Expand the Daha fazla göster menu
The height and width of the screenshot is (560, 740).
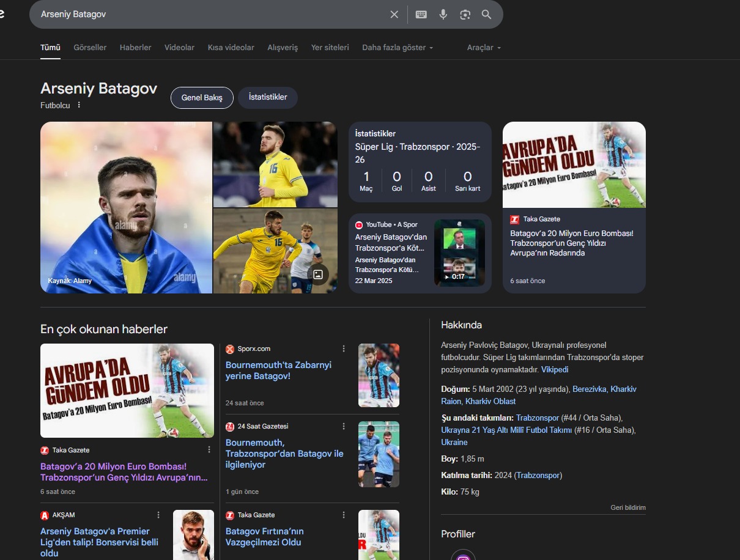[398, 47]
